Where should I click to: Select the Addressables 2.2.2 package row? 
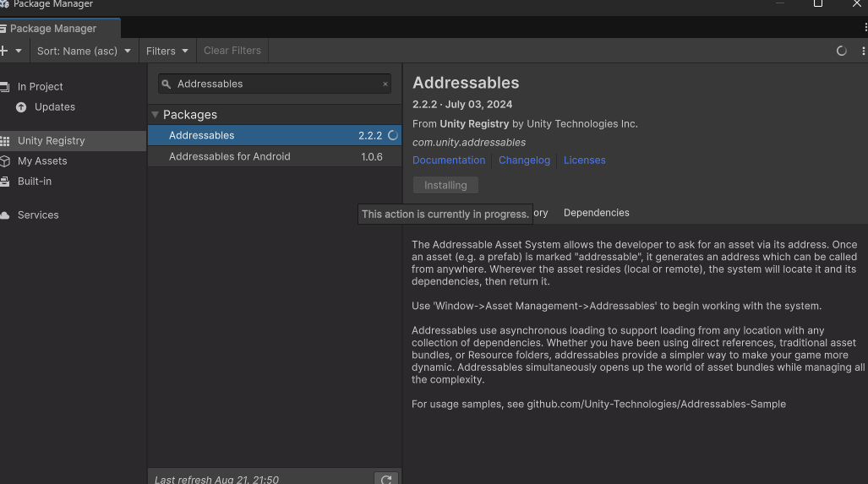click(x=275, y=135)
